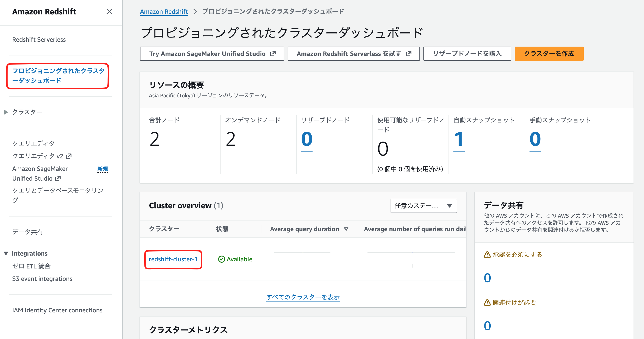Viewport: 644px width, 339px height.
Task: Open Redshift Serverless from sidebar
Action: (x=39, y=39)
